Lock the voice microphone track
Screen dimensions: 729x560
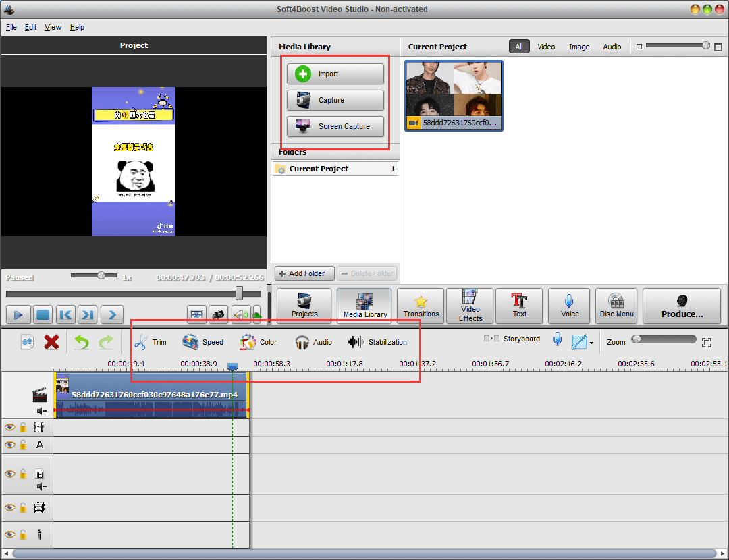[x=23, y=535]
